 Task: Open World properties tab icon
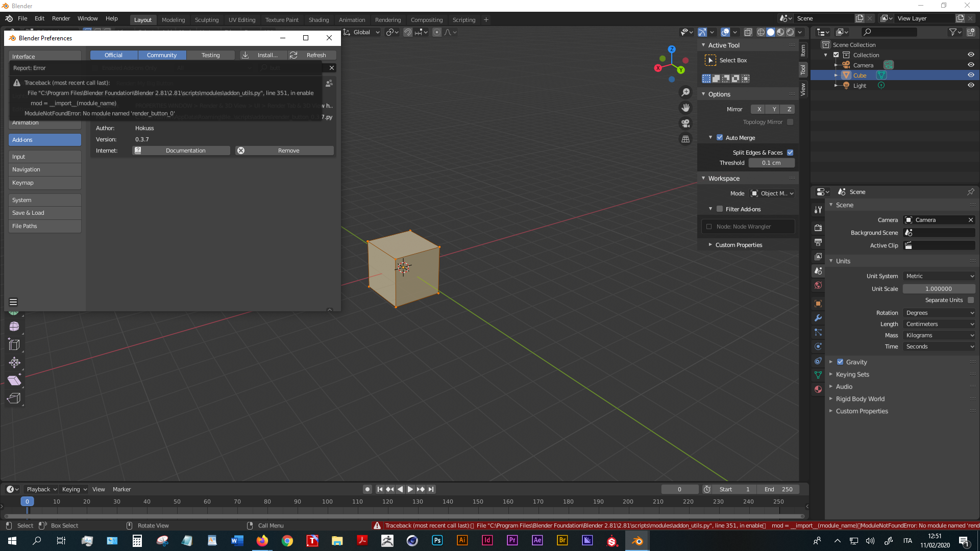(818, 285)
